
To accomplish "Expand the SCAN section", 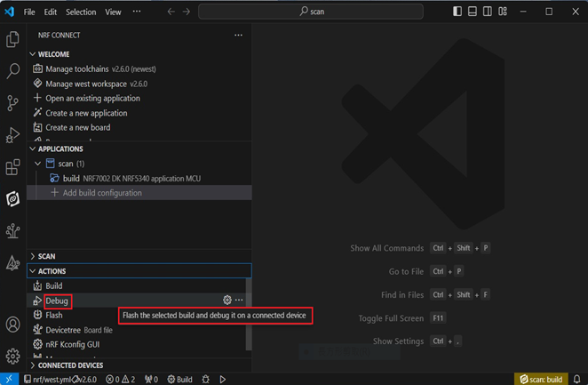I will click(x=46, y=256).
